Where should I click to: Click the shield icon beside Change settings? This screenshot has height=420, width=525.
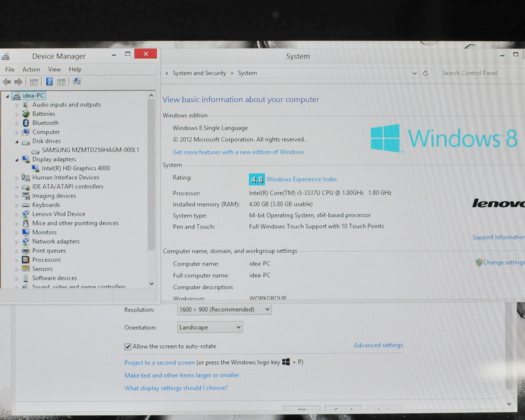click(479, 262)
